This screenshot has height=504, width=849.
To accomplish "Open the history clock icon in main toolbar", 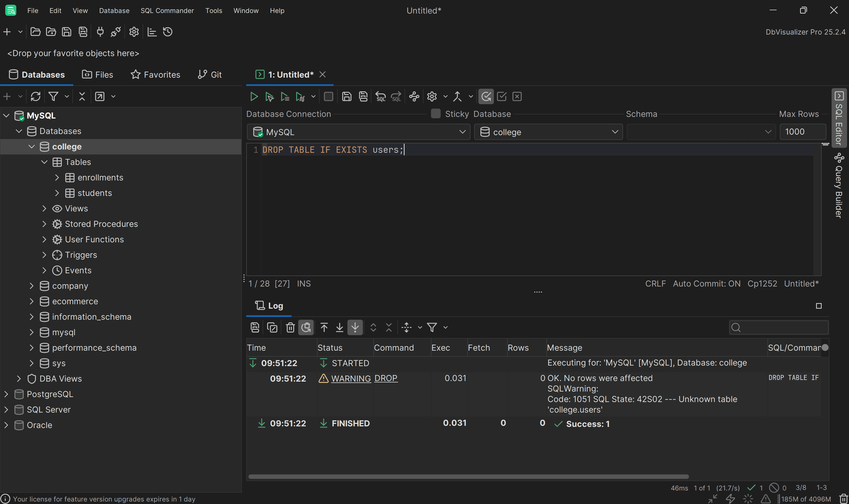I will [168, 32].
